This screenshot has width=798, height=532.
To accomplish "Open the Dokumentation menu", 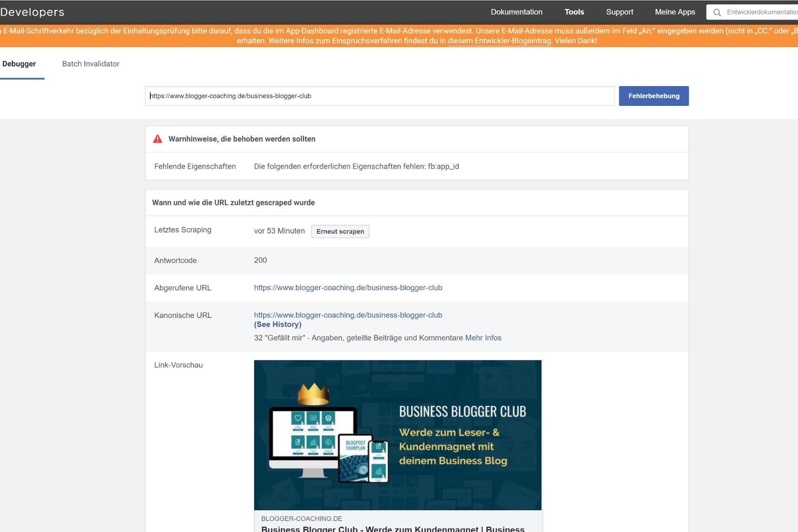I will point(516,12).
